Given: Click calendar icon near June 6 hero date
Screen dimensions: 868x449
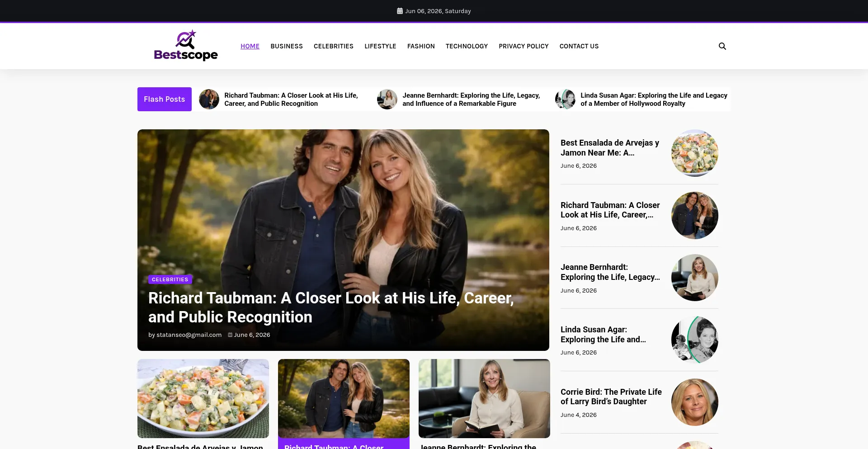Looking at the screenshot, I should (x=230, y=335).
